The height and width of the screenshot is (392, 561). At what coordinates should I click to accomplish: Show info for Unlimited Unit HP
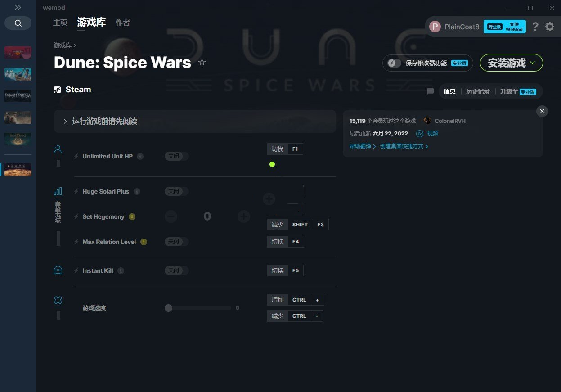[x=140, y=156]
